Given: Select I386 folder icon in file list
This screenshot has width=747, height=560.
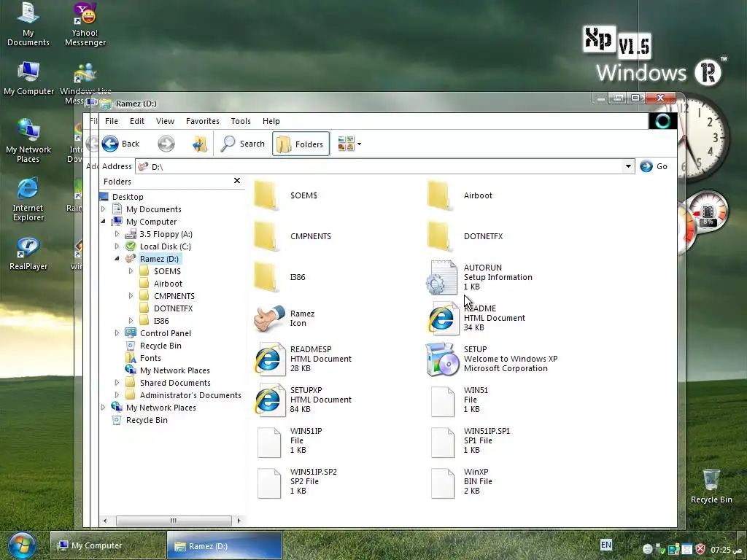Looking at the screenshot, I should click(266, 276).
